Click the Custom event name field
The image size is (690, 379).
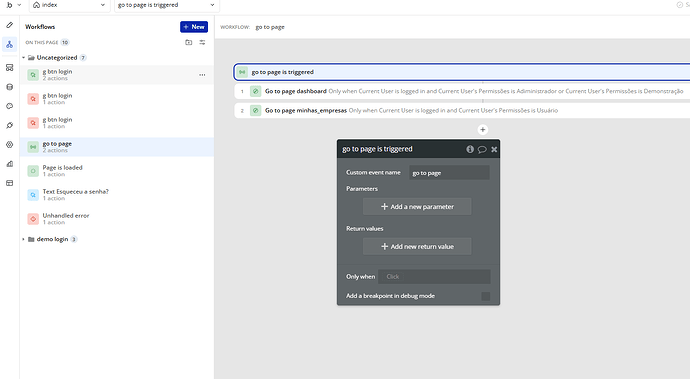tap(449, 173)
